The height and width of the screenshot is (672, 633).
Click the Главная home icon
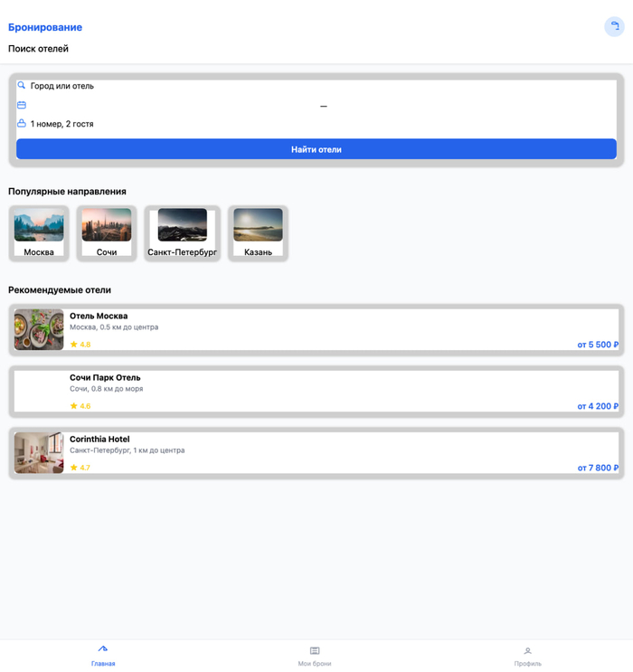(102, 648)
